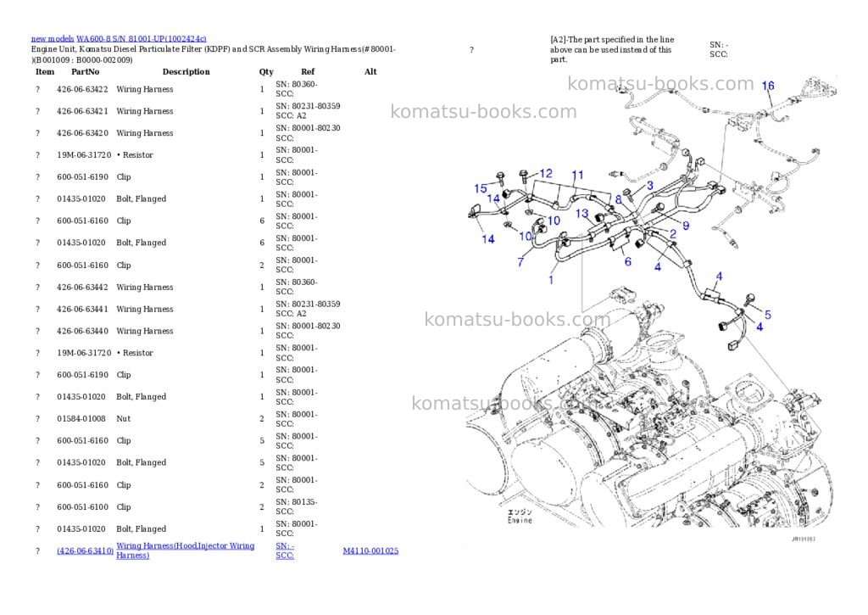
Task: Click the Ref column header
Action: tap(308, 72)
